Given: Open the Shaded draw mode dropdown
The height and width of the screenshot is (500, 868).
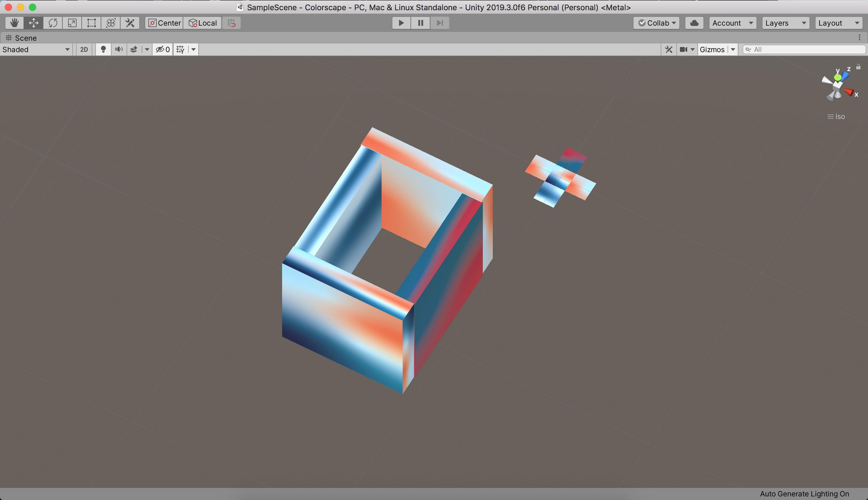Looking at the screenshot, I should (36, 49).
